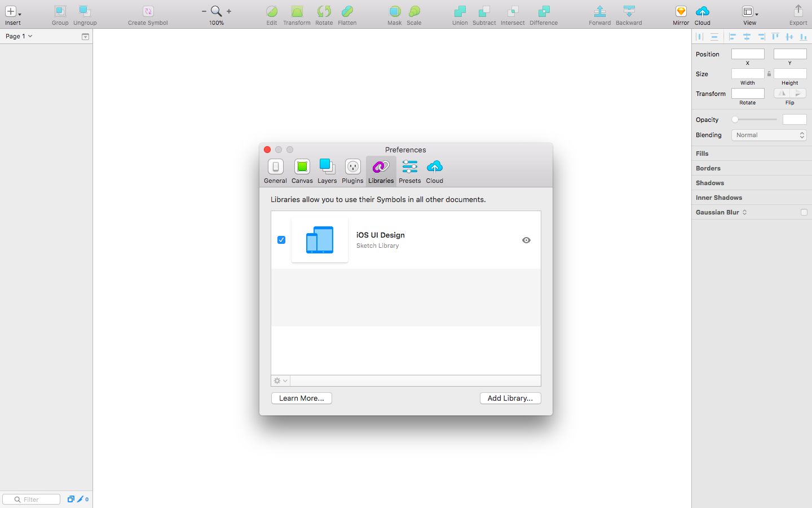Preview iOS UI Design library with eye icon
The height and width of the screenshot is (508, 812).
coord(526,240)
